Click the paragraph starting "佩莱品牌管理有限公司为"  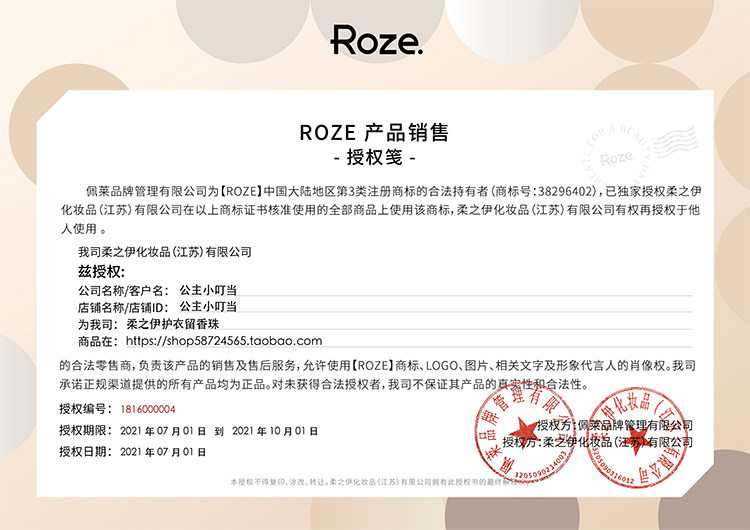[381, 210]
